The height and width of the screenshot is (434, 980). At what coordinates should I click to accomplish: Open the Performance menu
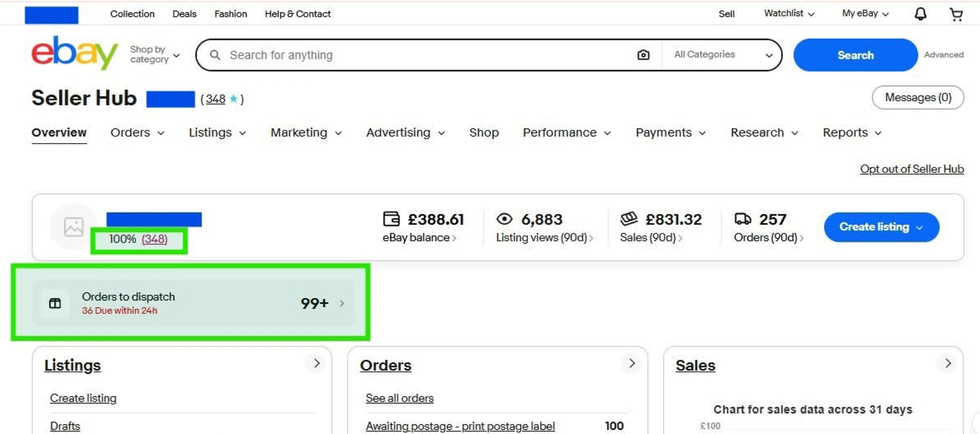567,133
